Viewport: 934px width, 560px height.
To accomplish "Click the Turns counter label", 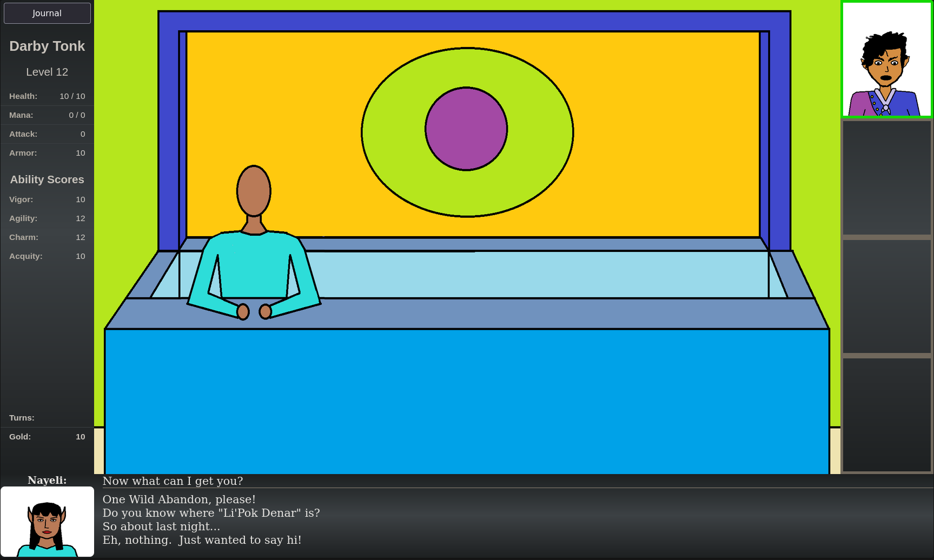I will tap(22, 418).
